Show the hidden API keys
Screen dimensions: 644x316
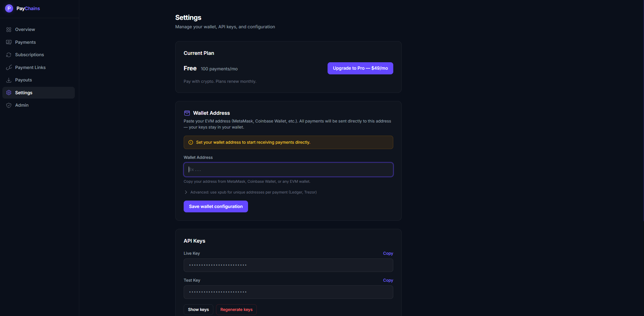198,309
